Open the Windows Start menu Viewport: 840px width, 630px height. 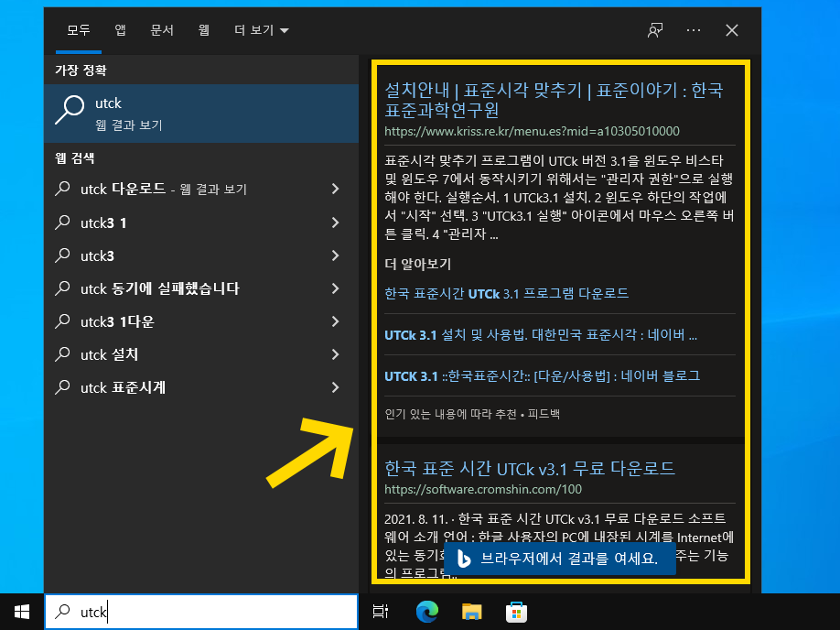(22, 612)
